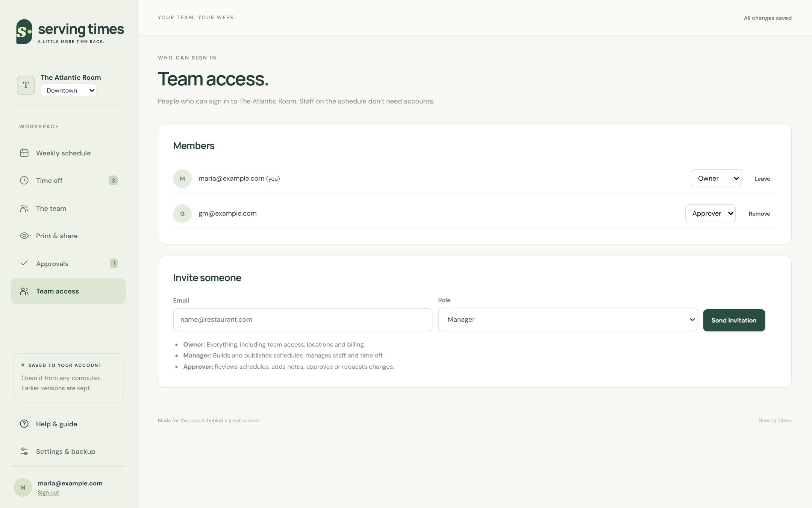The image size is (812, 508).
Task: Open Settings & backup
Action: [x=68, y=451]
